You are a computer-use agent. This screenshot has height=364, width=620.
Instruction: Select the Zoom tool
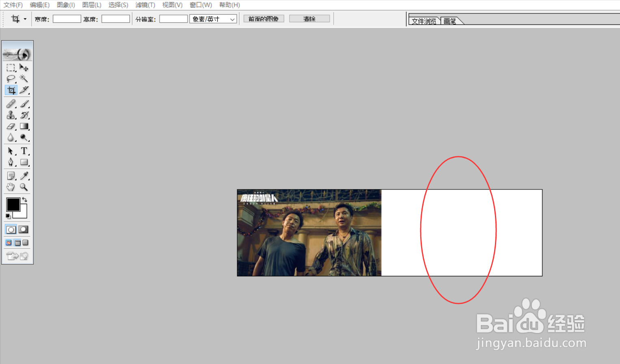click(24, 187)
